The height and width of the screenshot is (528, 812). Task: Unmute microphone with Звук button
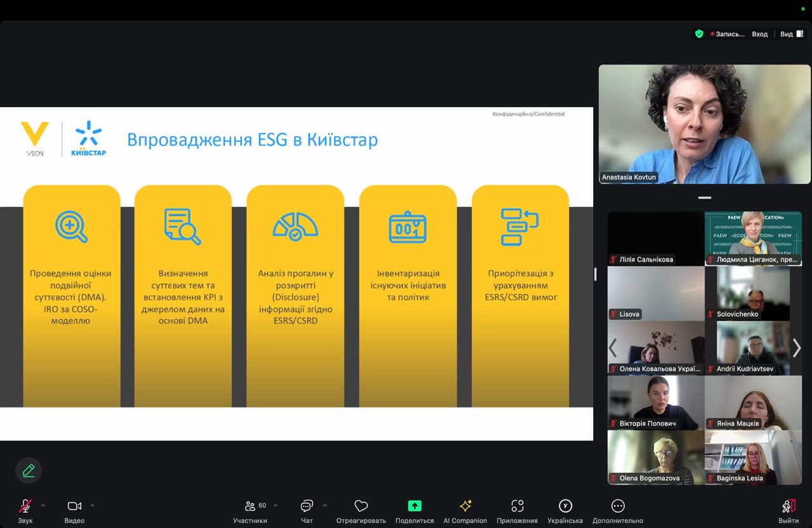click(25, 506)
